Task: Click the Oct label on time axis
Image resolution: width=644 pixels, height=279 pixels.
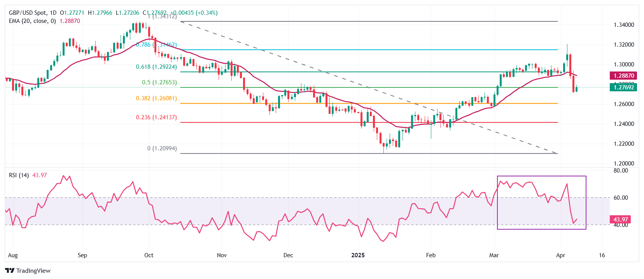Action: (x=149, y=255)
